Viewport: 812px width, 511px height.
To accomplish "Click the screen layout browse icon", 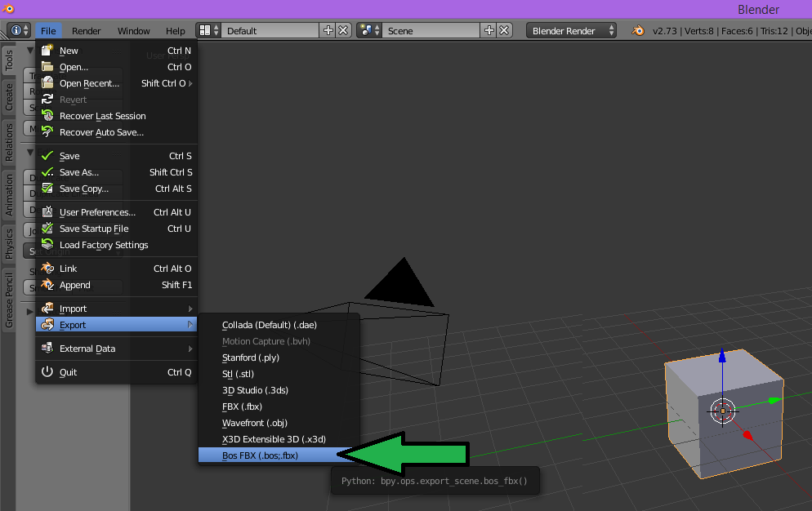I will (x=209, y=30).
